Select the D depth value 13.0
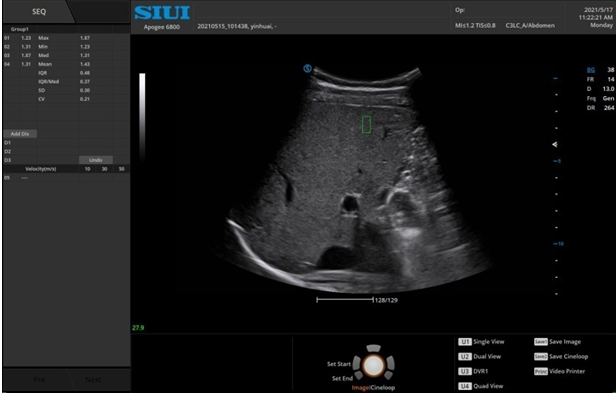616x395 pixels. pyautogui.click(x=608, y=89)
